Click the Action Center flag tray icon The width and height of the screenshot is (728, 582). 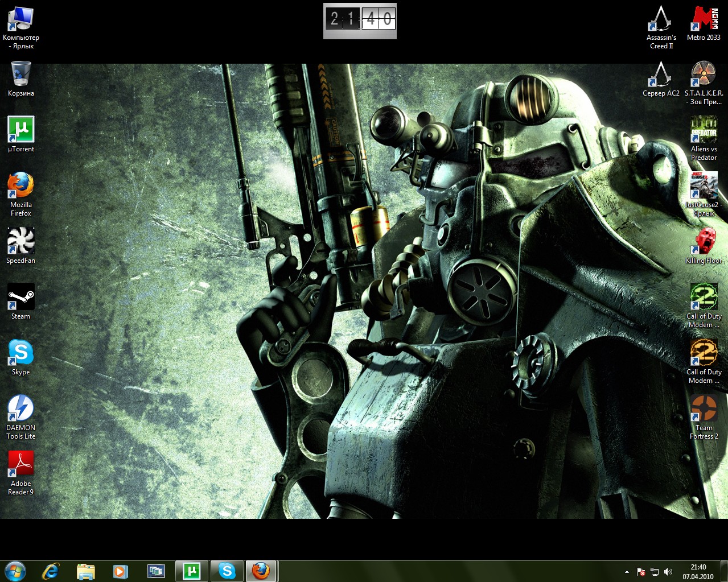click(641, 572)
